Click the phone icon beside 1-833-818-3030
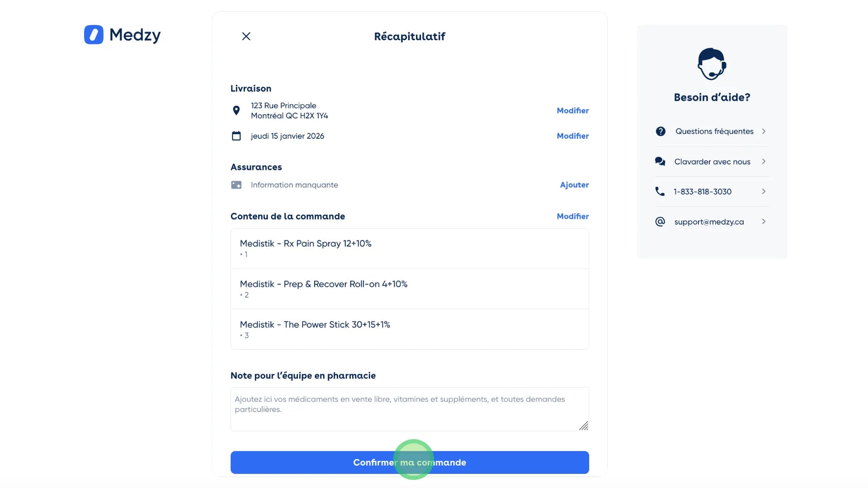The height and width of the screenshot is (488, 868). 660,191
